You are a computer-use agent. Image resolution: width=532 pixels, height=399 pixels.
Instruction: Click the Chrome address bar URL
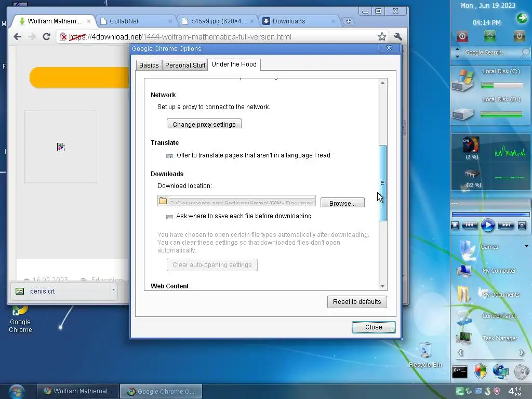pyautogui.click(x=180, y=37)
